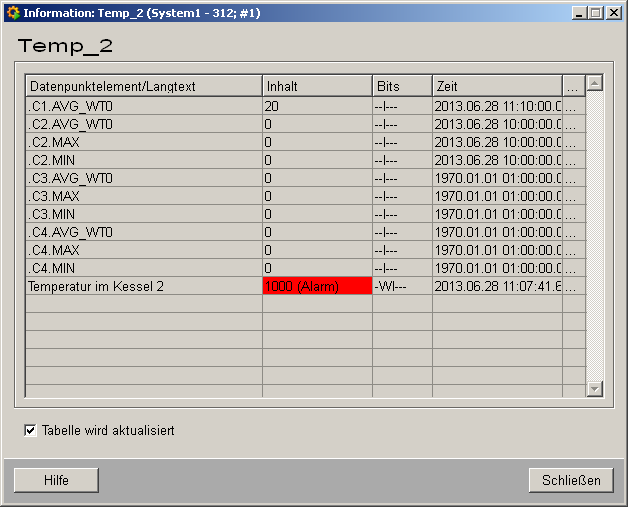Viewport: 628px width, 507px height.
Task: Select the .C4.MAX row name
Action: coord(144,250)
